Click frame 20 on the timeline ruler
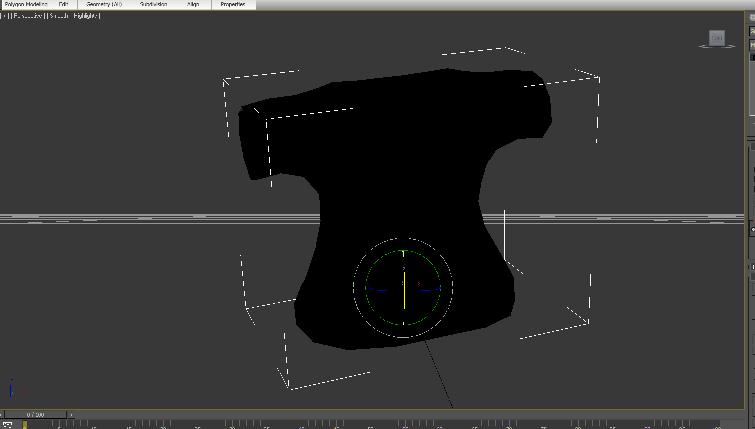 163,426
